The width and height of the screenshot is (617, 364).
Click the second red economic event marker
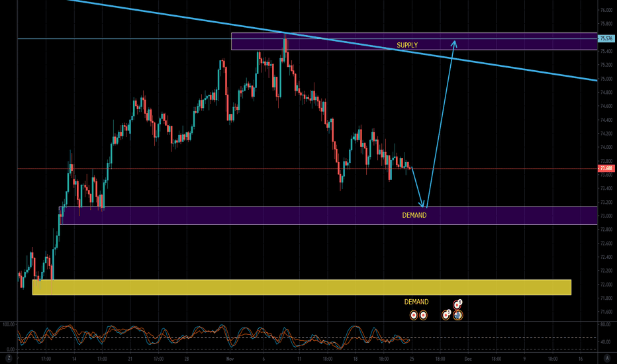point(424,315)
